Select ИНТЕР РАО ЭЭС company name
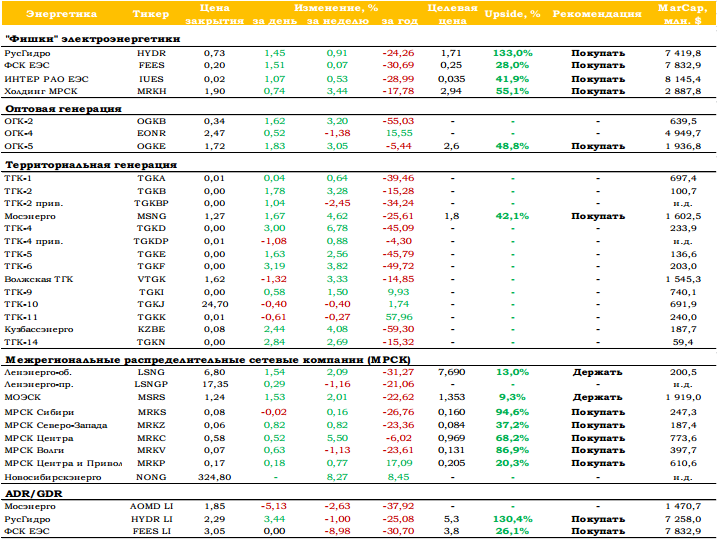The image size is (722, 540). pos(46,79)
